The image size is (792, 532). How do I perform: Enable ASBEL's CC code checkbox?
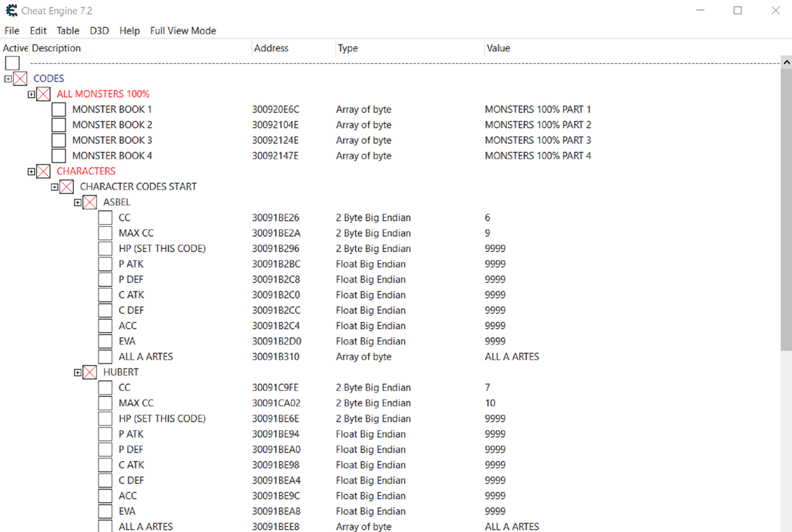click(105, 217)
